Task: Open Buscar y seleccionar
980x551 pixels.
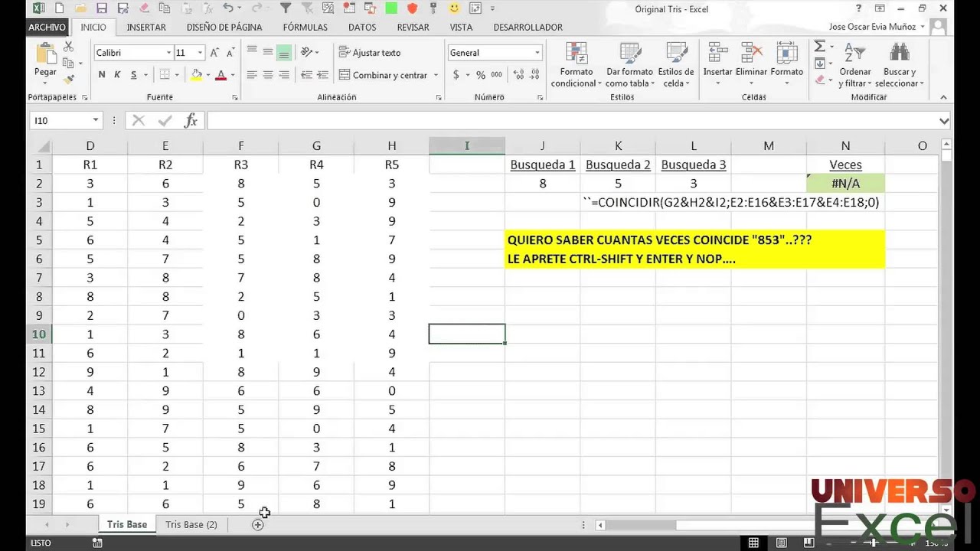Action: pyautogui.click(x=900, y=66)
